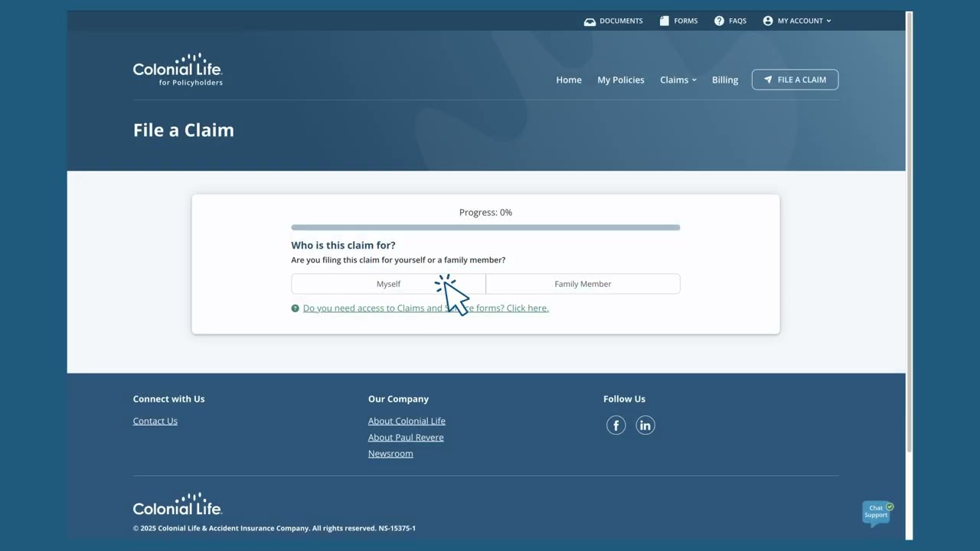This screenshot has width=980, height=551.
Task: Open the Documents tray icon
Action: pyautogui.click(x=590, y=21)
